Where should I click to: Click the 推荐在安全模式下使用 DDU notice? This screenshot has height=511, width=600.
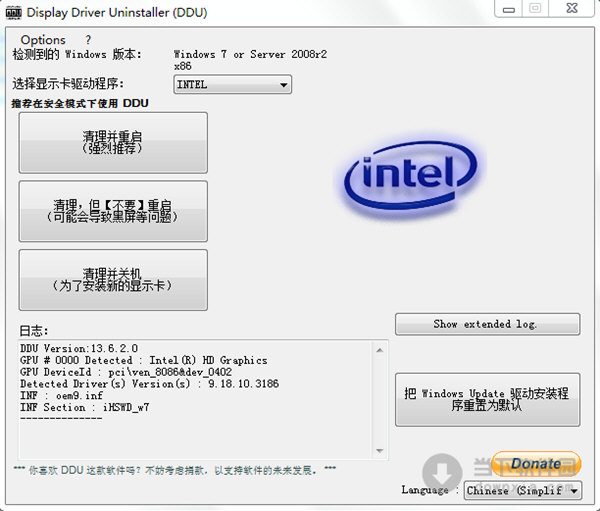tap(80, 103)
